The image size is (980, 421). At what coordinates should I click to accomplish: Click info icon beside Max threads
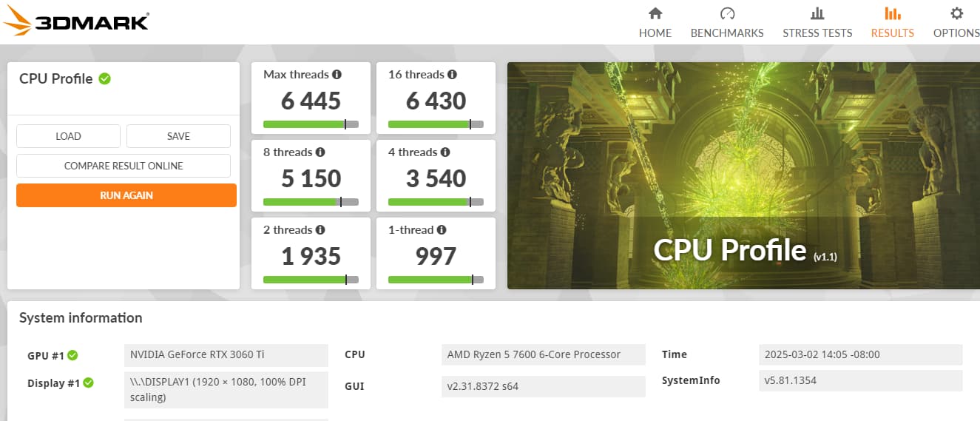(337, 75)
